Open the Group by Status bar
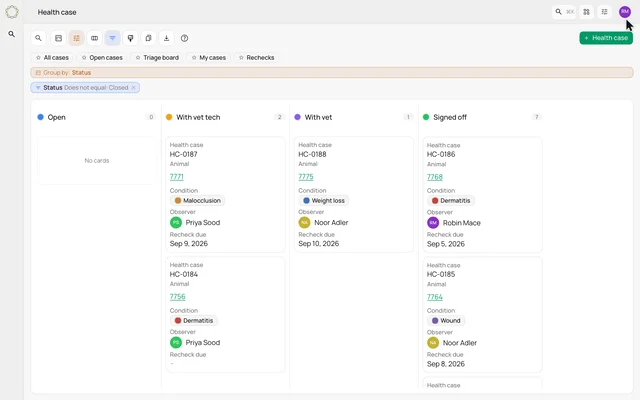Screen dimensions: 640x400 click(x=332, y=73)
